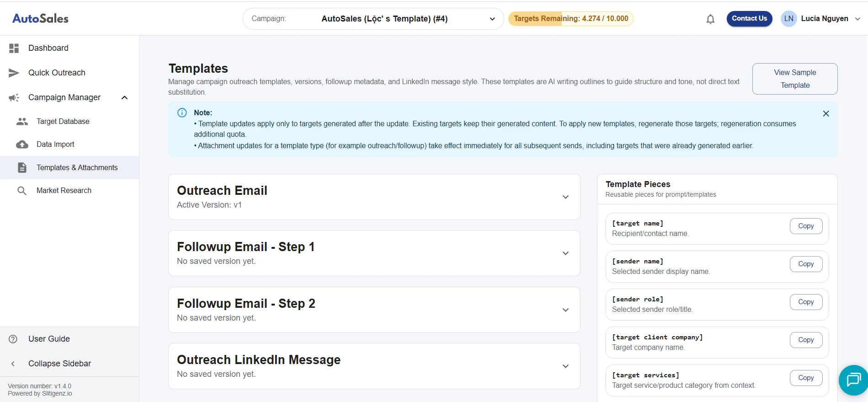Copy the [sender role] piece

(806, 302)
